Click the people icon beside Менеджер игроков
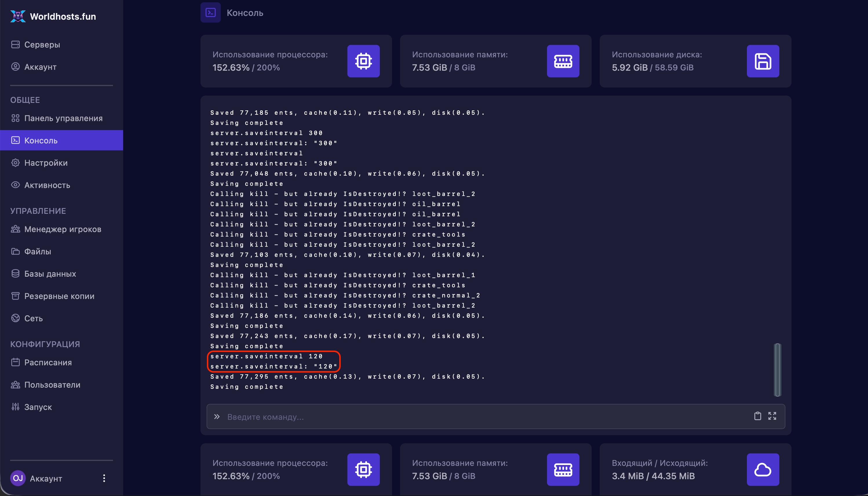 click(15, 229)
